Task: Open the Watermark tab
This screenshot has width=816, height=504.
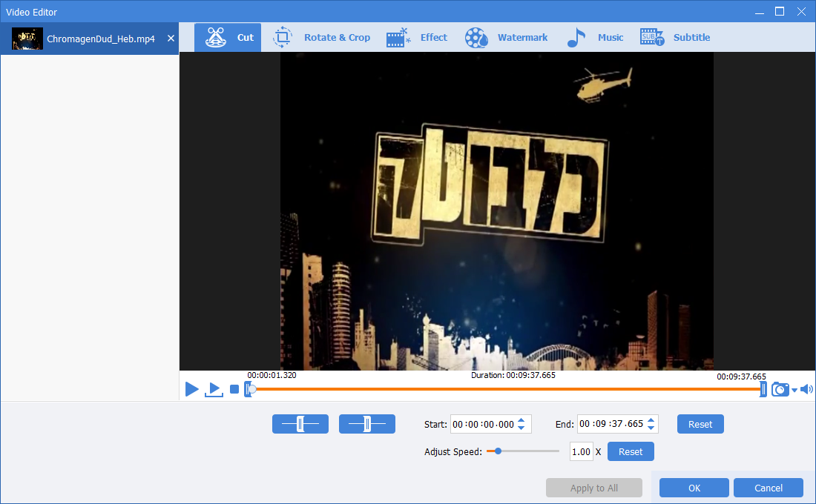Action: (x=507, y=38)
